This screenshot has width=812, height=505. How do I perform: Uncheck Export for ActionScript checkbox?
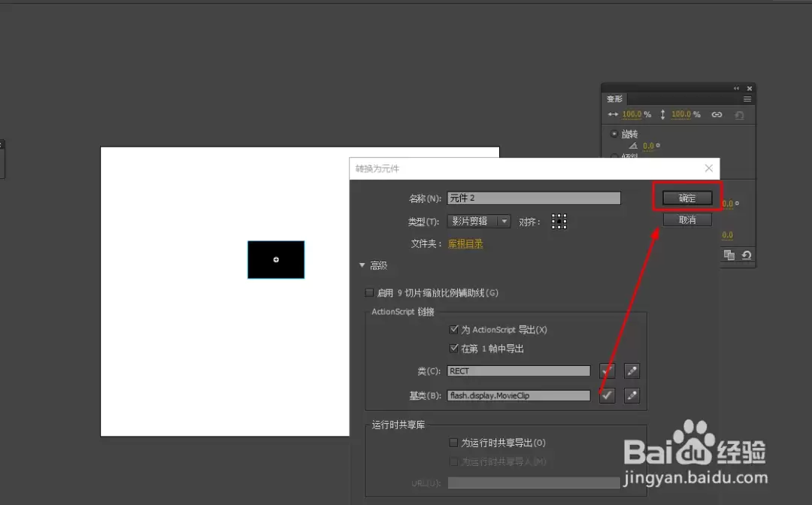click(453, 330)
